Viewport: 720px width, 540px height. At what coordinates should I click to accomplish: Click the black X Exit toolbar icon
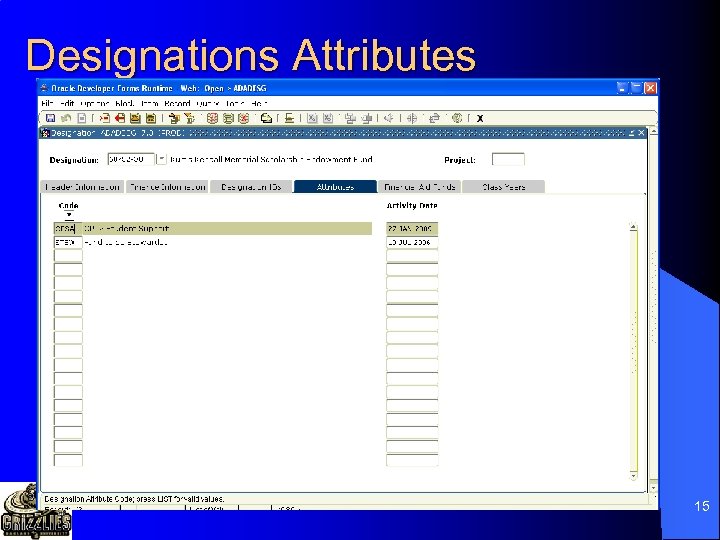point(480,118)
